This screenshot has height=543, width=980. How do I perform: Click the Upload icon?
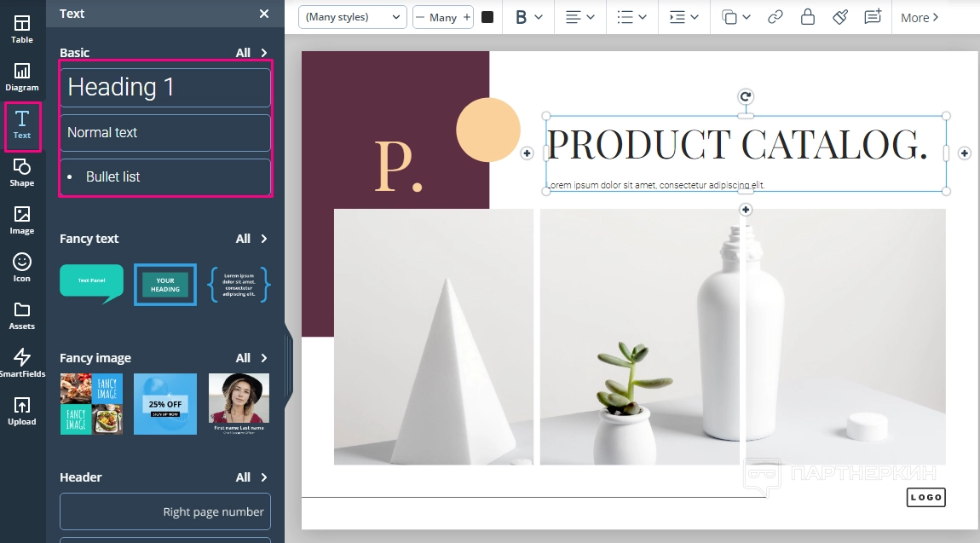tap(22, 410)
